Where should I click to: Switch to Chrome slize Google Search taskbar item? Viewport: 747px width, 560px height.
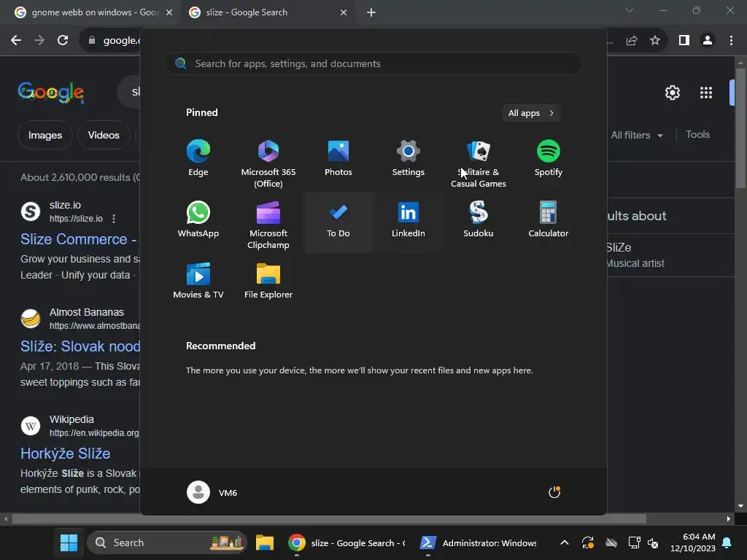coord(347,542)
